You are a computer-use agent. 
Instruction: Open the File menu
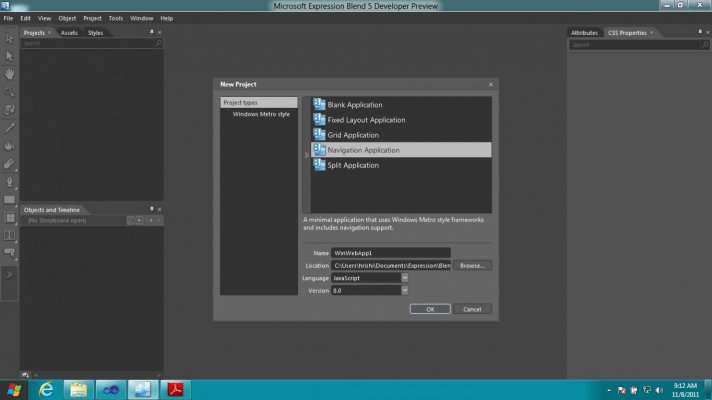pyautogui.click(x=8, y=18)
